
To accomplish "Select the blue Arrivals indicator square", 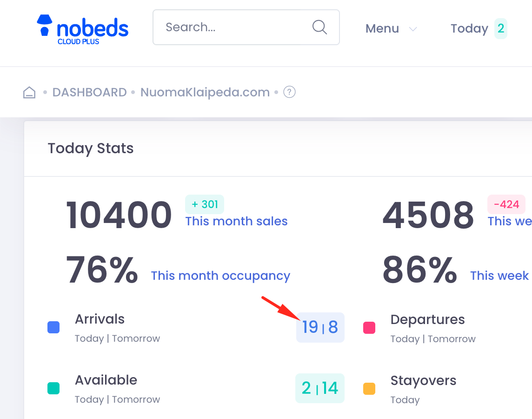I will pyautogui.click(x=53, y=327).
